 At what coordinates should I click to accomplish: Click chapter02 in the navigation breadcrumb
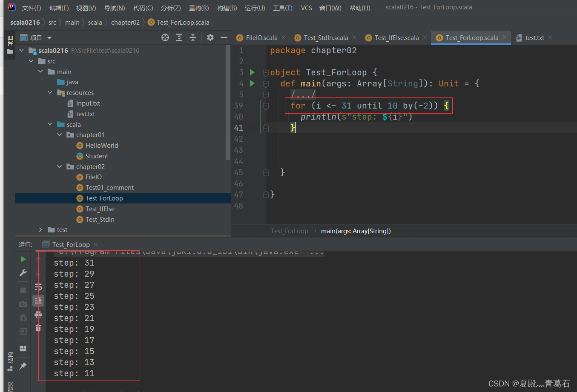[x=125, y=23]
